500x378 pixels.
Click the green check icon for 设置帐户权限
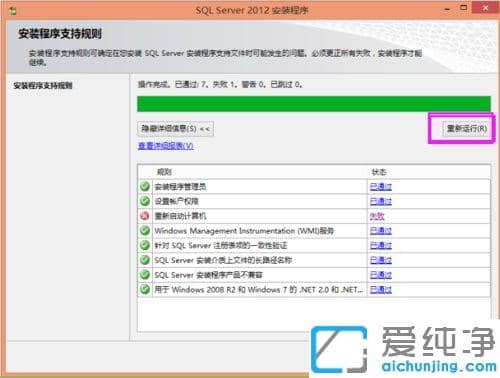click(x=145, y=201)
